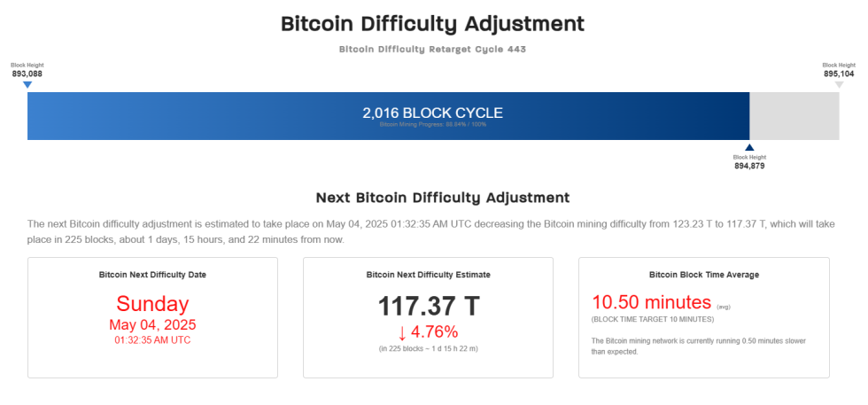Click the 10.50 minutes average block time

[651, 302]
